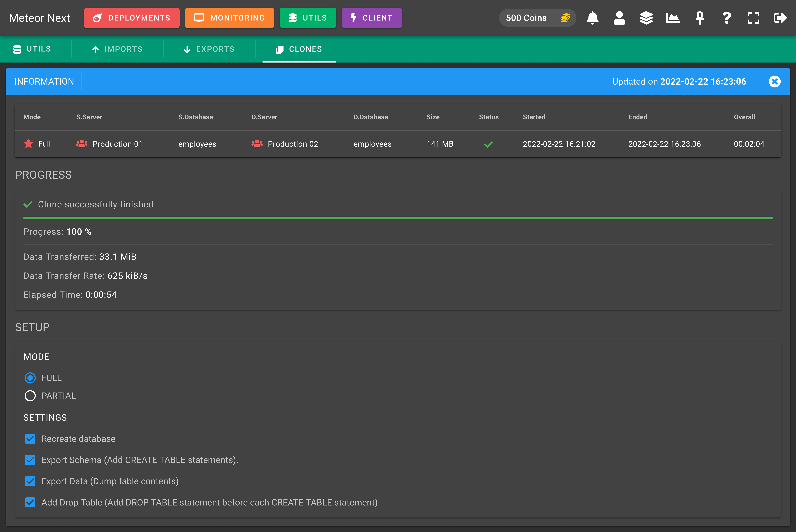
Task: Toggle the Recreate database checkbox
Action: pyautogui.click(x=30, y=439)
